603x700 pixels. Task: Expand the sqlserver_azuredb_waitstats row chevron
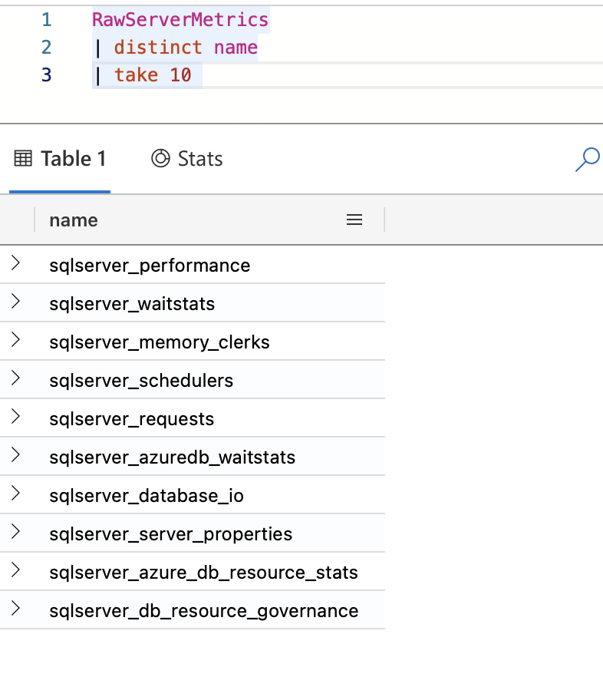(x=15, y=455)
